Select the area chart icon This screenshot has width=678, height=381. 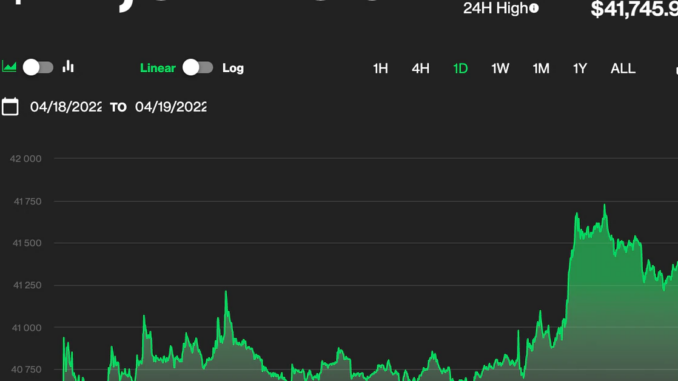coord(9,67)
